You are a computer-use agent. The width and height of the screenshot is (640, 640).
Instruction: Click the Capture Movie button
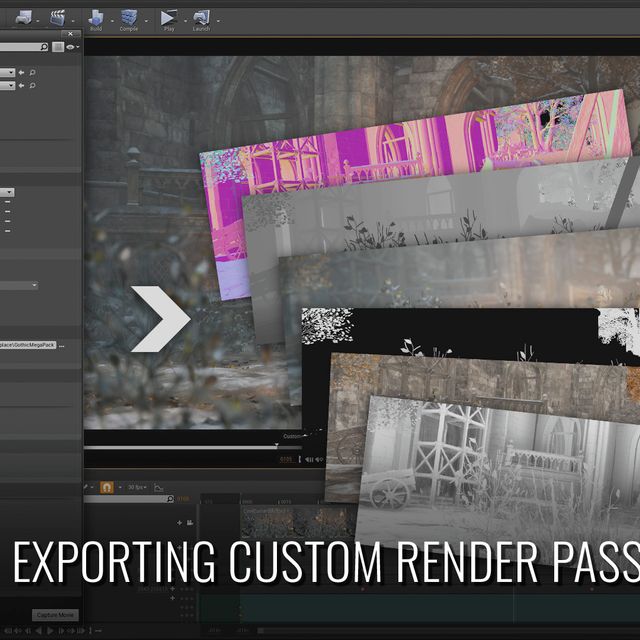coord(54,615)
